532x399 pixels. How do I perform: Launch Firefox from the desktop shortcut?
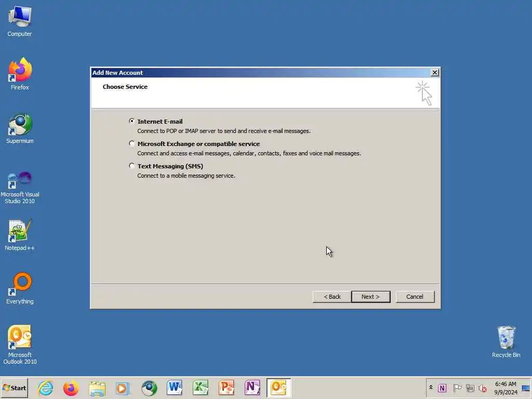coord(20,74)
